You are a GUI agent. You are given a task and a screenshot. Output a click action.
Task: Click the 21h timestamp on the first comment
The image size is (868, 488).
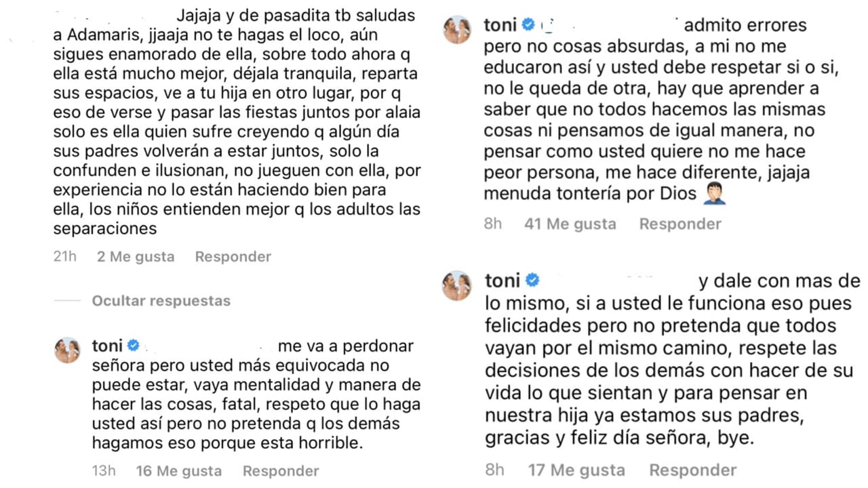(64, 256)
